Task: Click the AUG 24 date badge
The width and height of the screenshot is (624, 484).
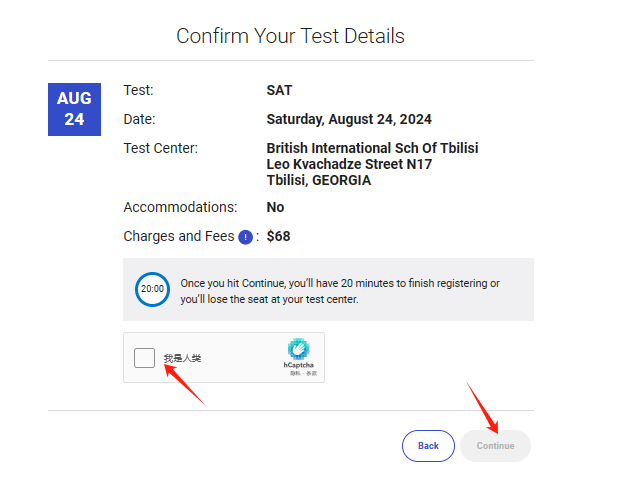Action: (x=74, y=109)
